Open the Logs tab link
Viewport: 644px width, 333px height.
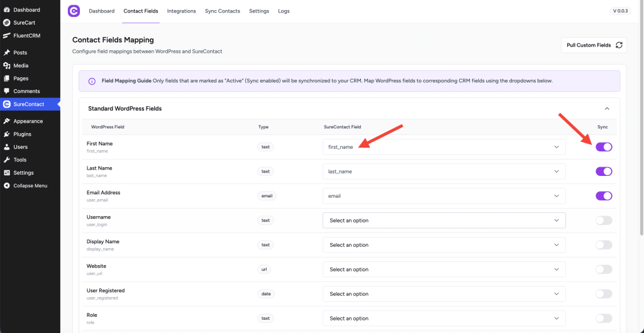pos(284,11)
